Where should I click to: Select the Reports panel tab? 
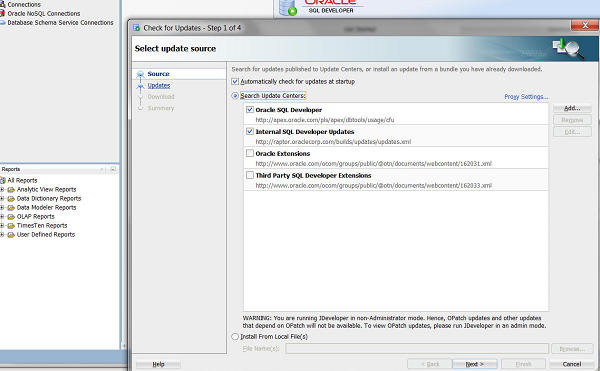pos(11,169)
